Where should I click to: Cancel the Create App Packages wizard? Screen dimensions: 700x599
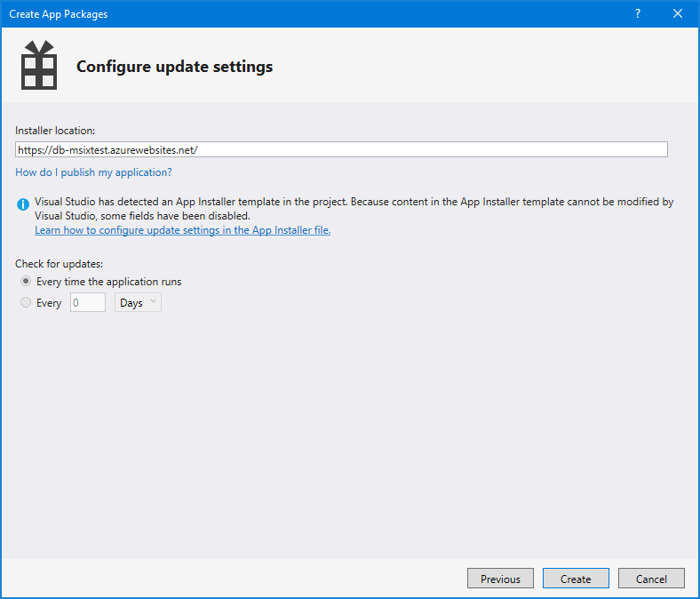click(651, 579)
